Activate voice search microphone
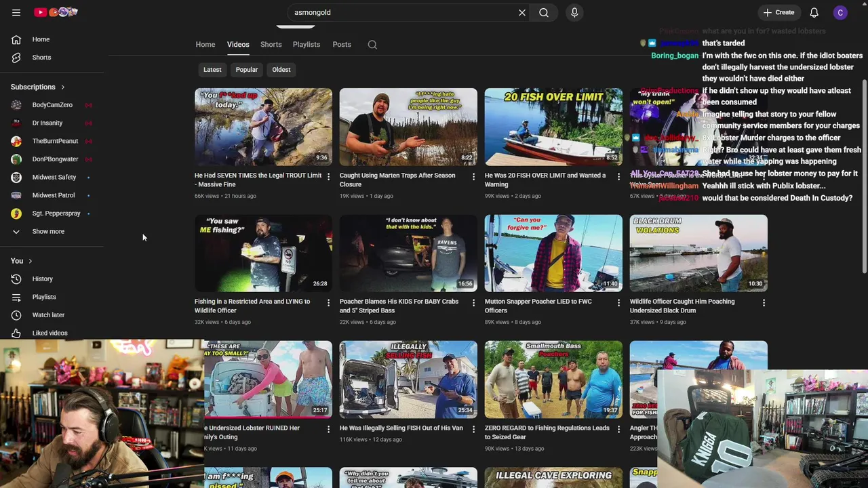 [574, 12]
